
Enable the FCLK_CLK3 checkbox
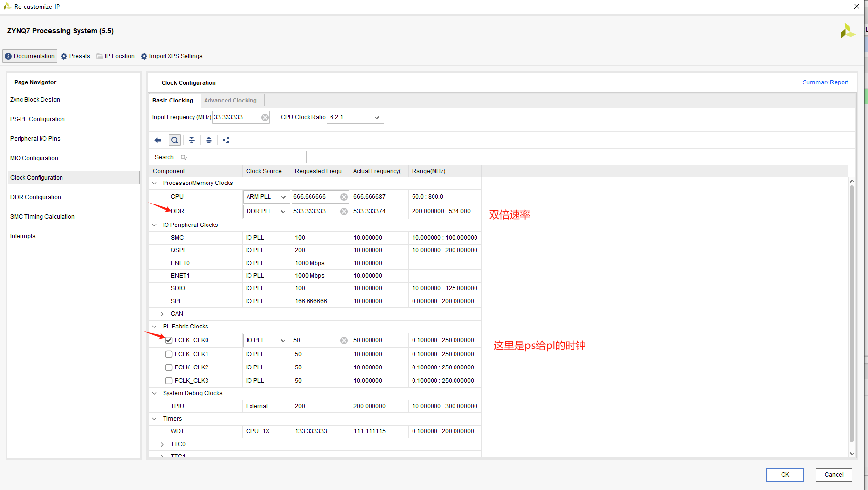click(169, 381)
